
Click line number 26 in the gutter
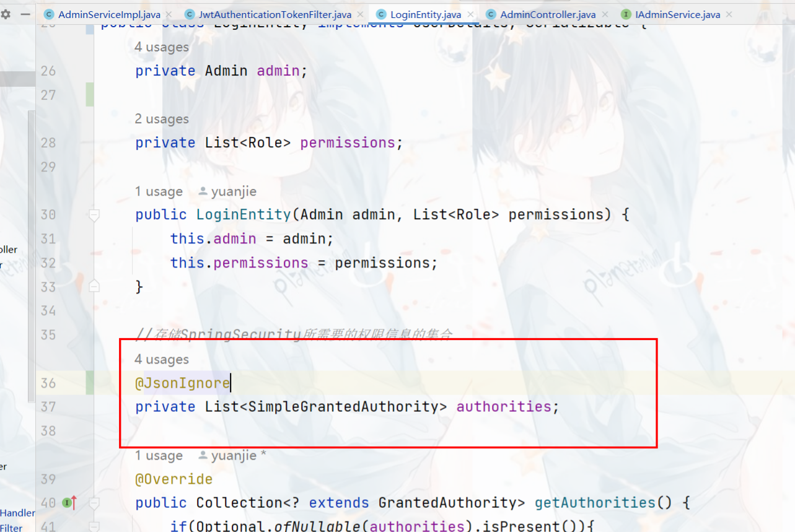coord(48,71)
